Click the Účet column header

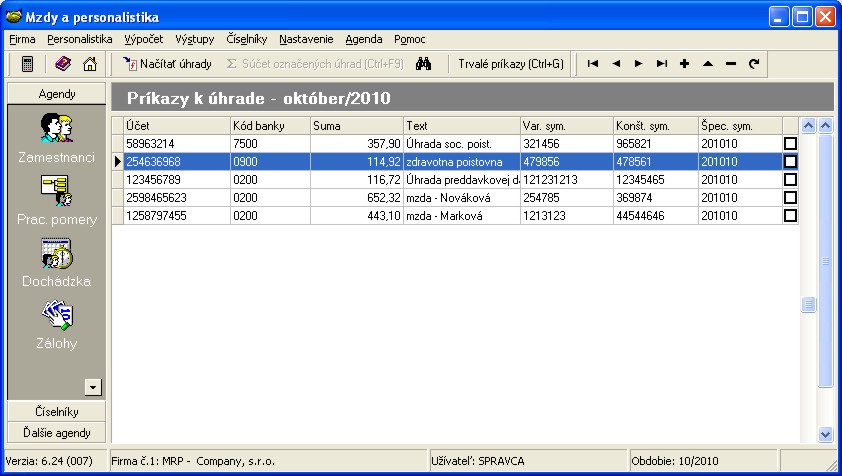pyautogui.click(x=177, y=126)
